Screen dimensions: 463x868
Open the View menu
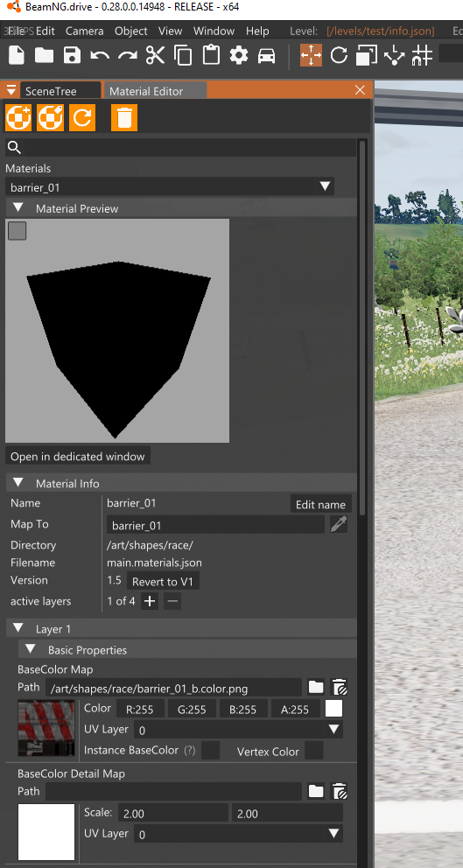(x=170, y=31)
